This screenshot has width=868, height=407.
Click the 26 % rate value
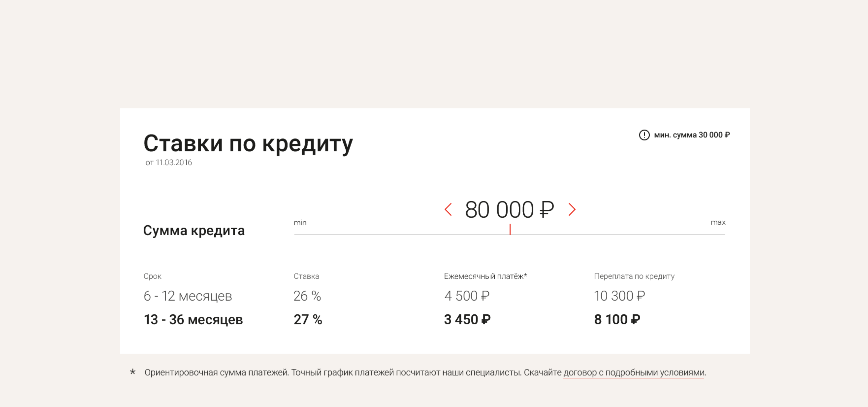click(x=307, y=296)
